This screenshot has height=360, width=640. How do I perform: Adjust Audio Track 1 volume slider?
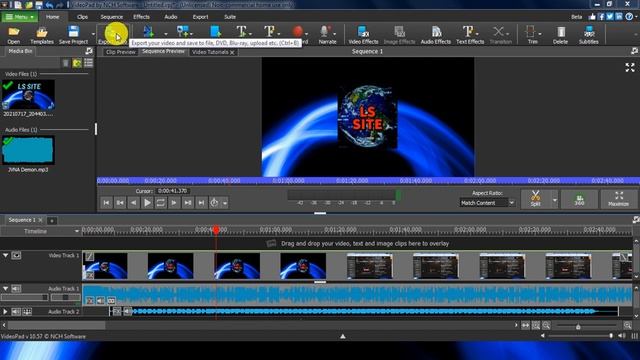tap(24, 298)
